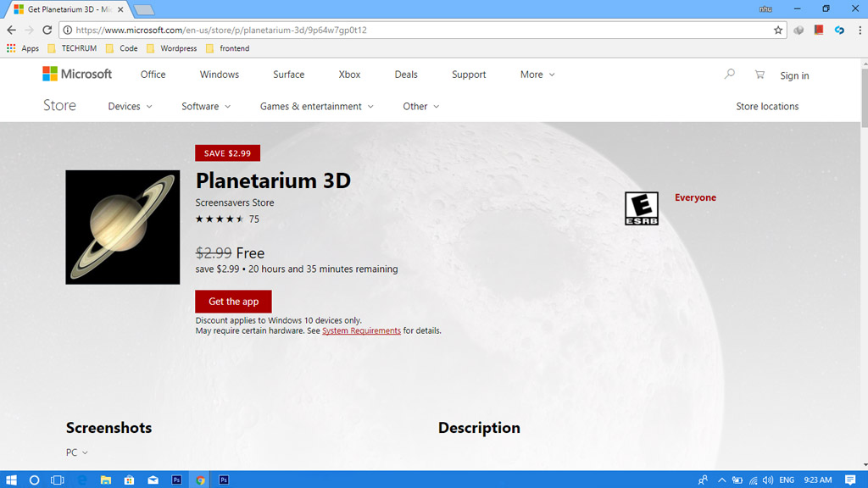Screen dimensions: 868x488
Task: Open the TECHRUM bookmark folder
Action: [x=73, y=48]
